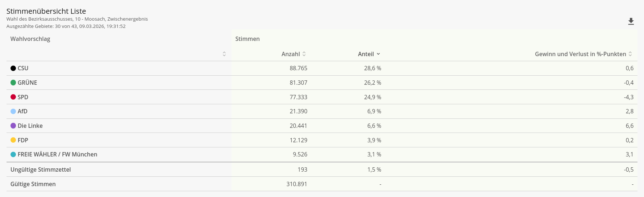Click Gewinn und Verlust header label
Screen dimensions: 644x197
580,54
